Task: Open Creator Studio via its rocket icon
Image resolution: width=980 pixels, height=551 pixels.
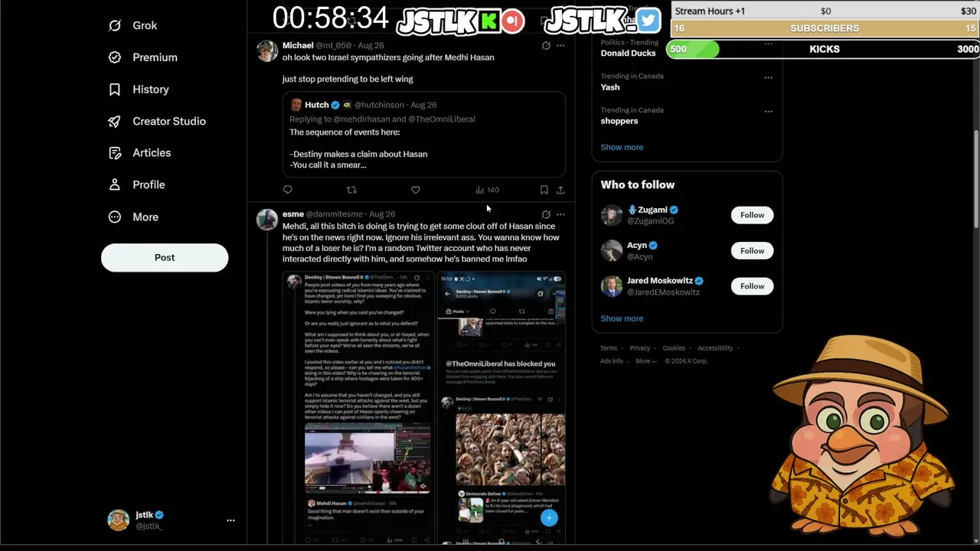Action: (x=115, y=121)
